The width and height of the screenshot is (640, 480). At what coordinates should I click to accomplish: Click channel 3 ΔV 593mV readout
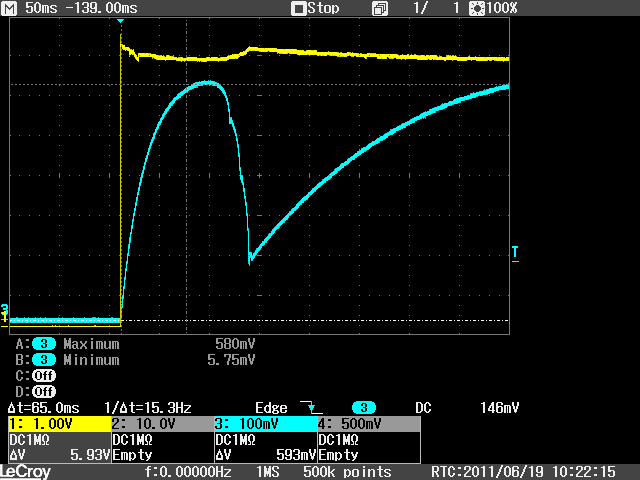pyautogui.click(x=266, y=455)
